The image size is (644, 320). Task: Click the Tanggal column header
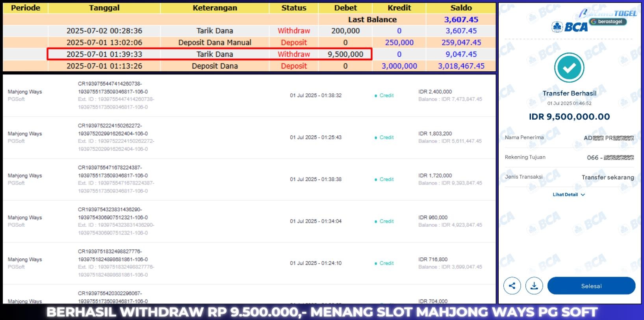(104, 8)
